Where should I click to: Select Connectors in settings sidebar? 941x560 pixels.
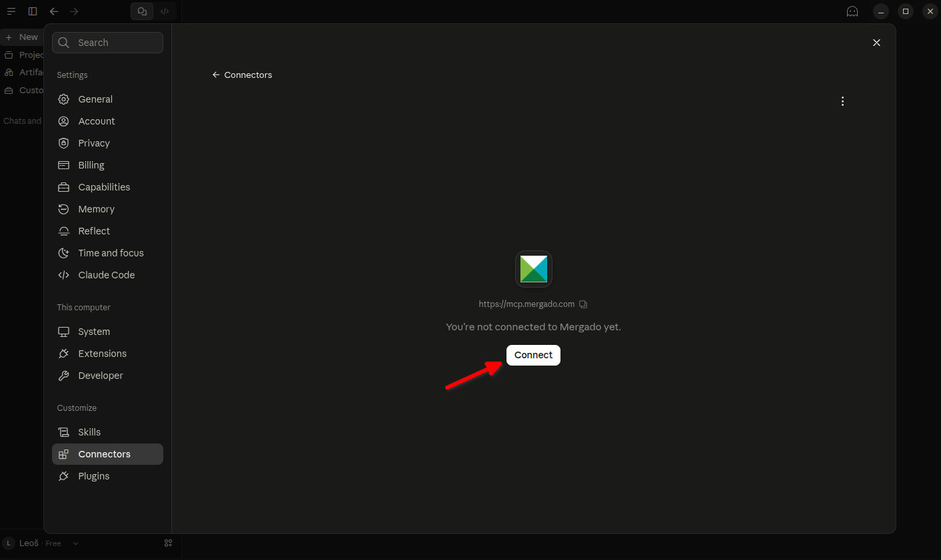(x=107, y=454)
